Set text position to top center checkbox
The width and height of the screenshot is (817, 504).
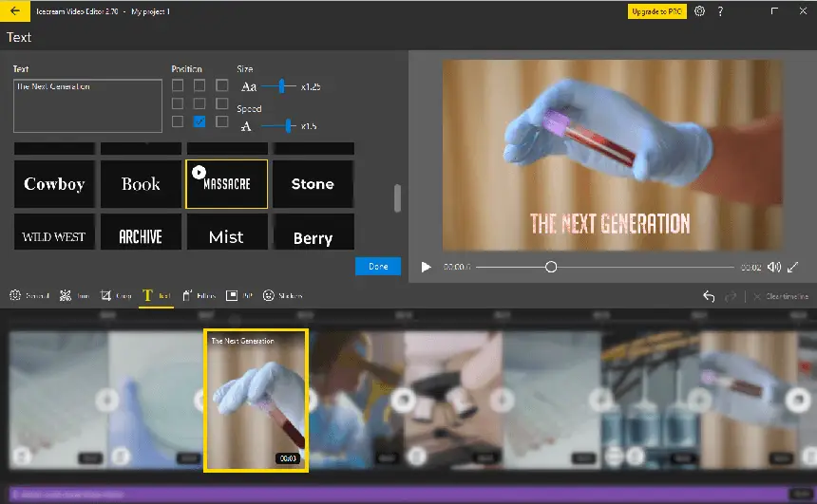(x=199, y=84)
